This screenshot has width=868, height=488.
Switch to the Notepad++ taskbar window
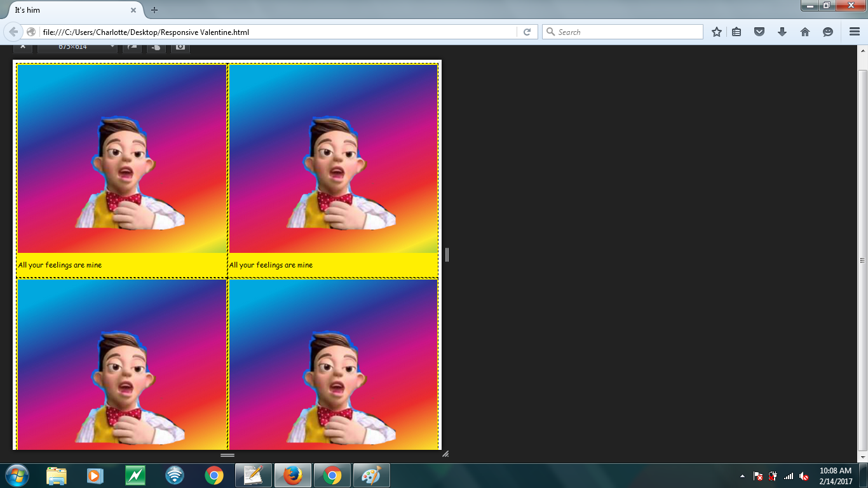coord(254,475)
